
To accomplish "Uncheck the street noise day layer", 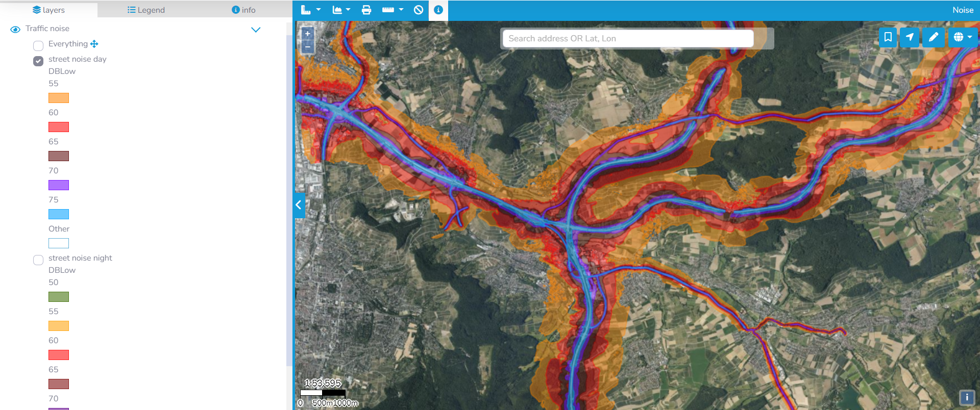I will (x=38, y=61).
